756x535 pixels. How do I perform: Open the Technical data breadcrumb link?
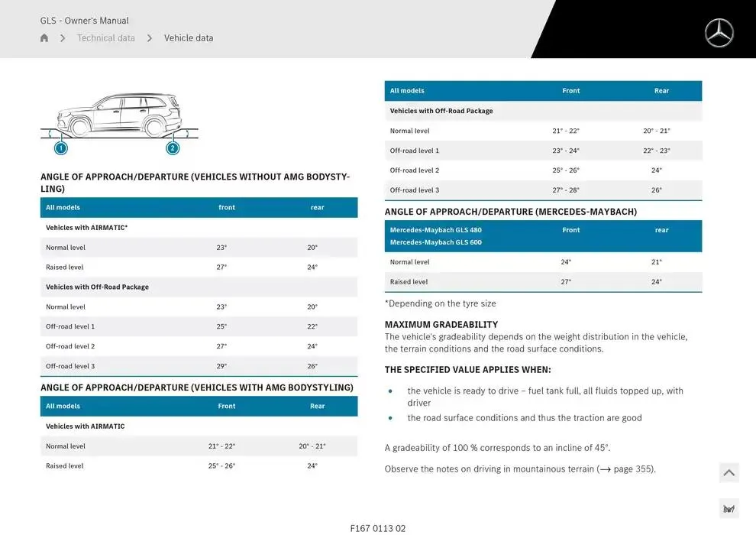[x=106, y=37]
